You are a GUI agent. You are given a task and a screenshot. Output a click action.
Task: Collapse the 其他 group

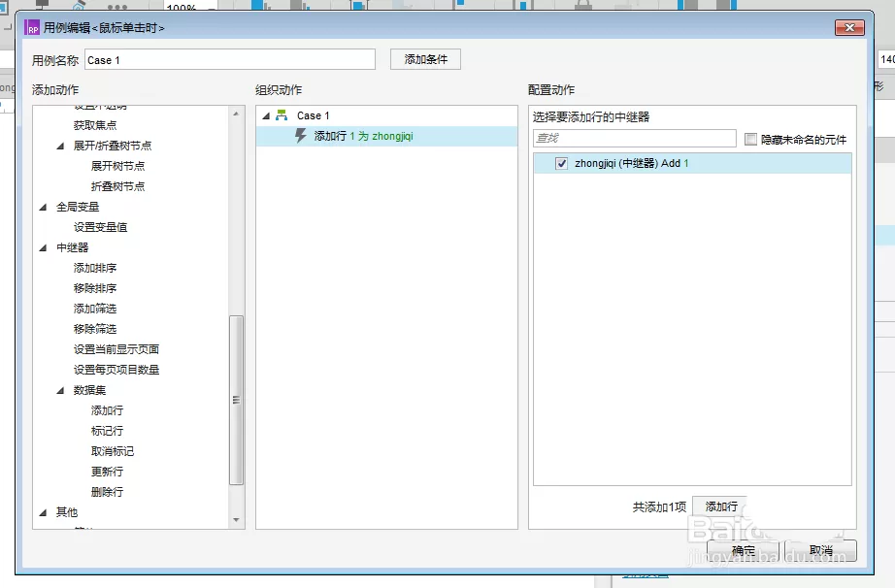point(43,512)
